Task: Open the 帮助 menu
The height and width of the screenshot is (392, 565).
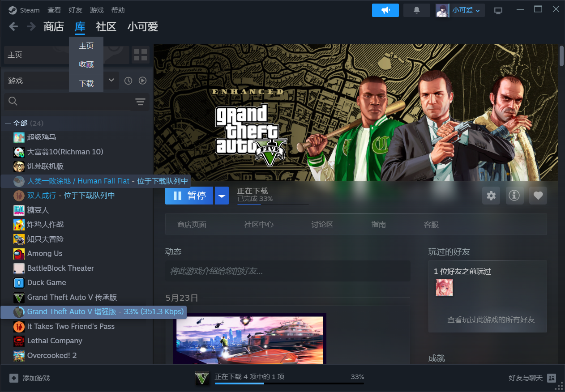Action: (x=118, y=10)
